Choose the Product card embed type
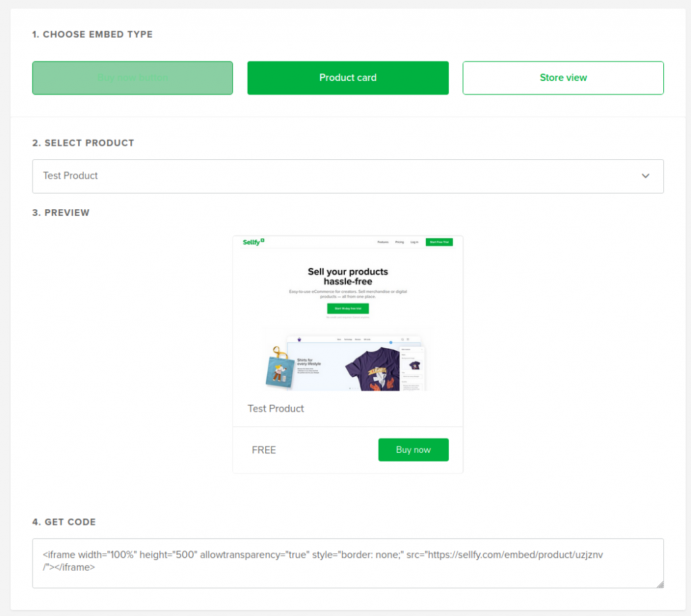The height and width of the screenshot is (616, 691). pos(348,78)
